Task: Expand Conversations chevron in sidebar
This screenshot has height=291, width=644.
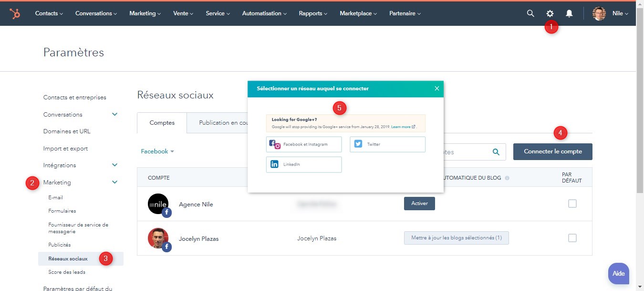Action: [114, 114]
